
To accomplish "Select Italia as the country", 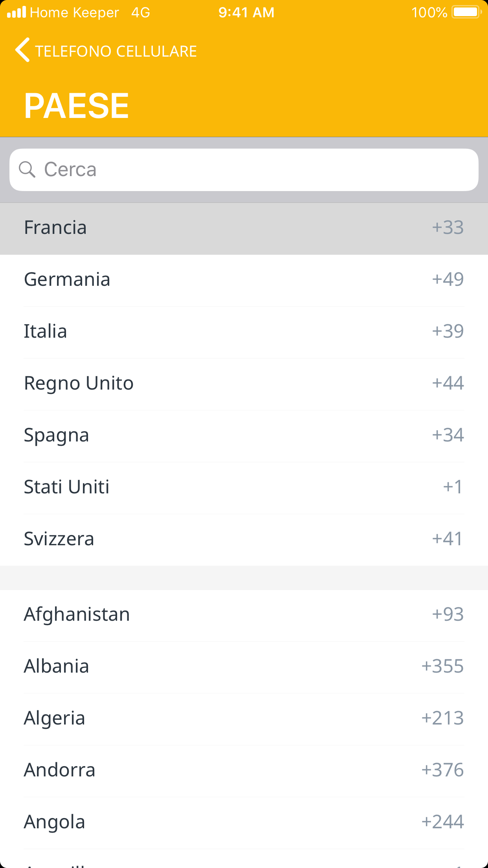I will 244,332.
